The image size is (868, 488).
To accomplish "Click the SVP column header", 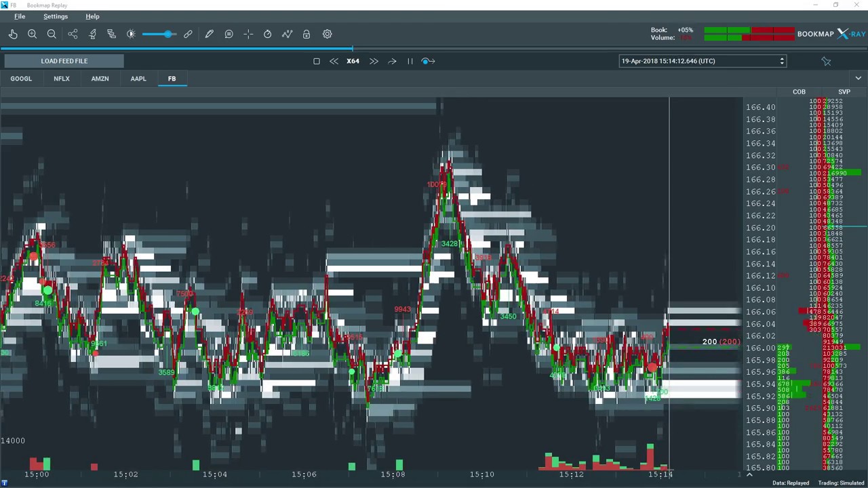I will coord(844,91).
